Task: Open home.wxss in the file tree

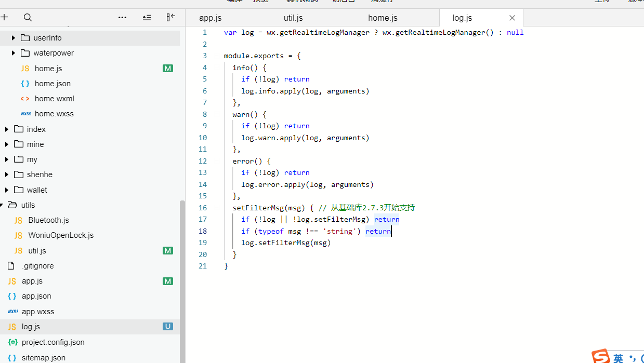Action: [x=54, y=114]
